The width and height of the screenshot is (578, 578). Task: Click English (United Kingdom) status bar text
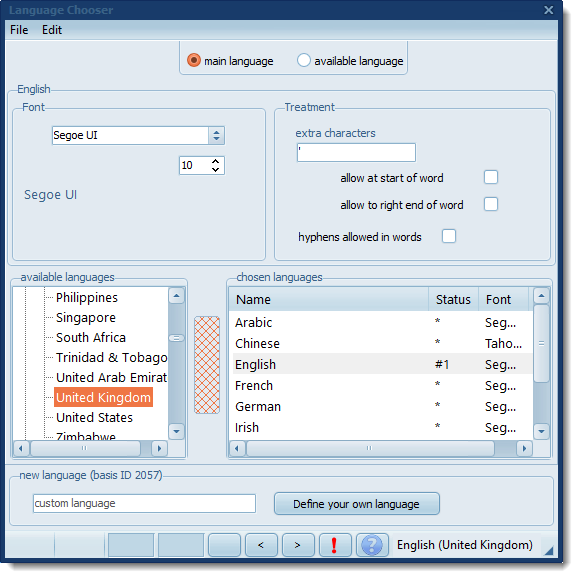click(464, 545)
